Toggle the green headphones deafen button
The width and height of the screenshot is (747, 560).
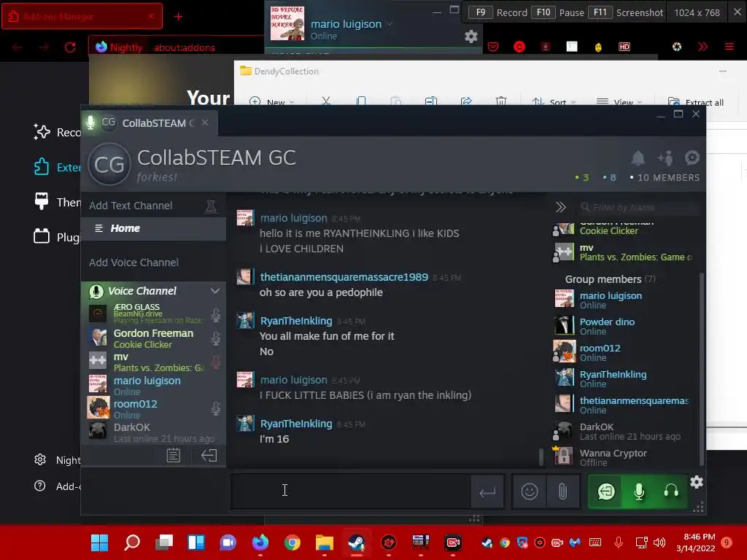click(671, 491)
